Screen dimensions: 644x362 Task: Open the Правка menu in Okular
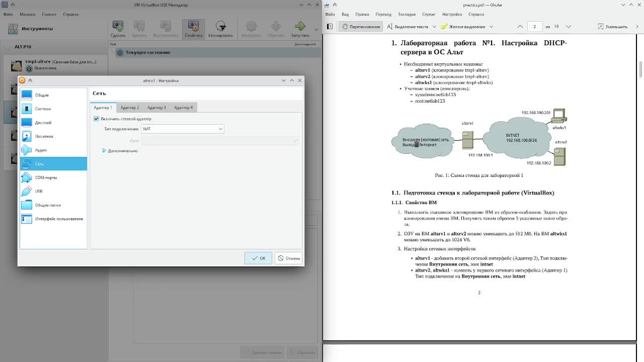tap(362, 15)
